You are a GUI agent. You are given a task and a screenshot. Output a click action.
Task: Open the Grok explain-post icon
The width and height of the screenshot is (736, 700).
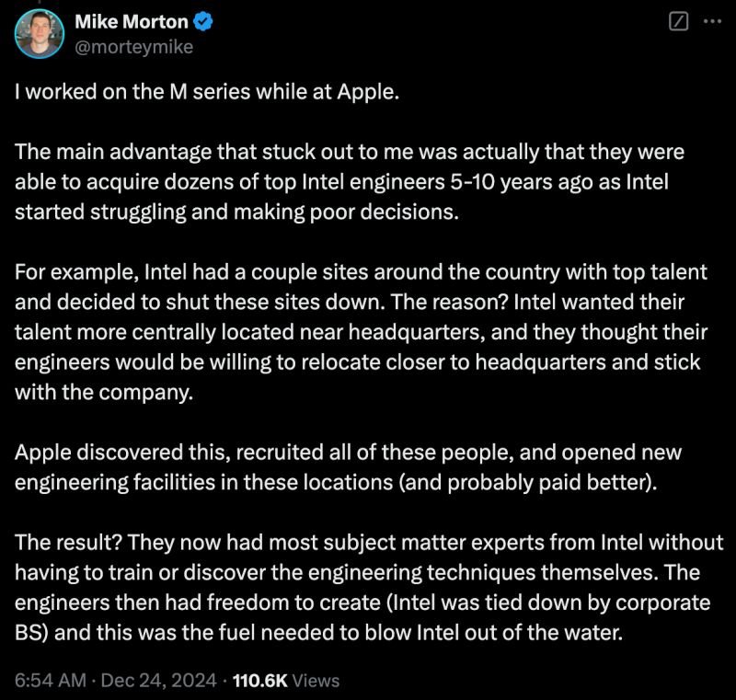pos(678,21)
